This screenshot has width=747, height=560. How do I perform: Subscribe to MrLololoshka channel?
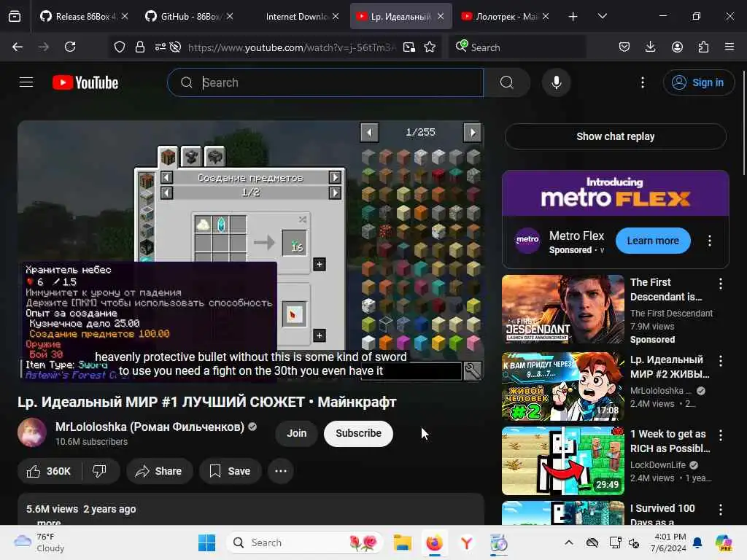pos(358,433)
